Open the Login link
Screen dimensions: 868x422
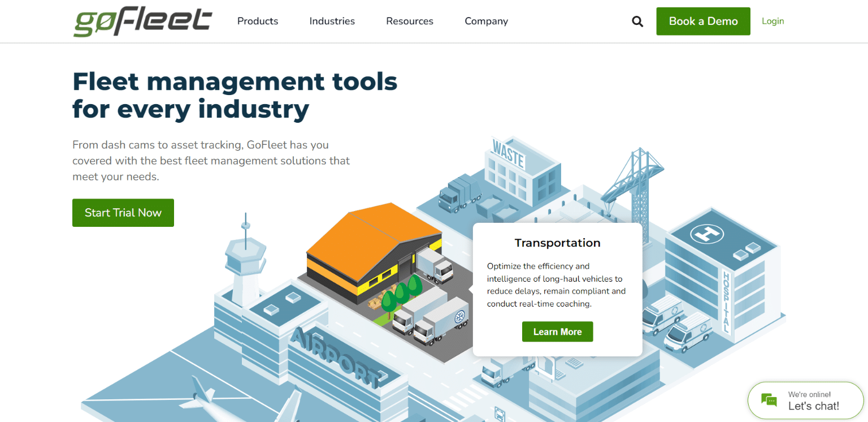click(772, 21)
